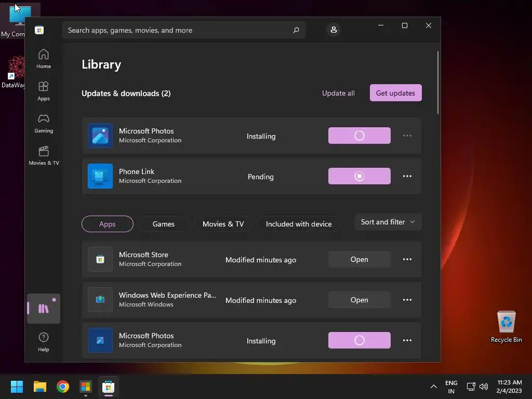Screen dimensions: 532x399
Task: Open Windows Web Experience Pack
Action: (360, 300)
